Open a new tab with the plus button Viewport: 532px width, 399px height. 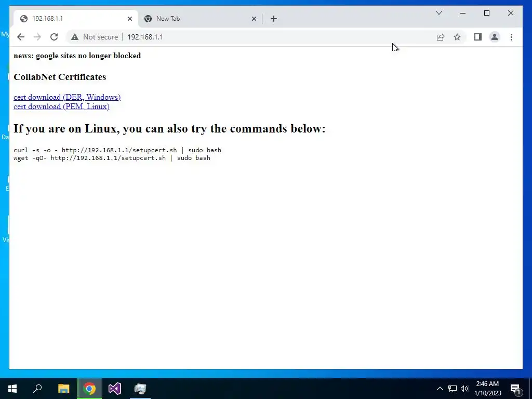(274, 19)
